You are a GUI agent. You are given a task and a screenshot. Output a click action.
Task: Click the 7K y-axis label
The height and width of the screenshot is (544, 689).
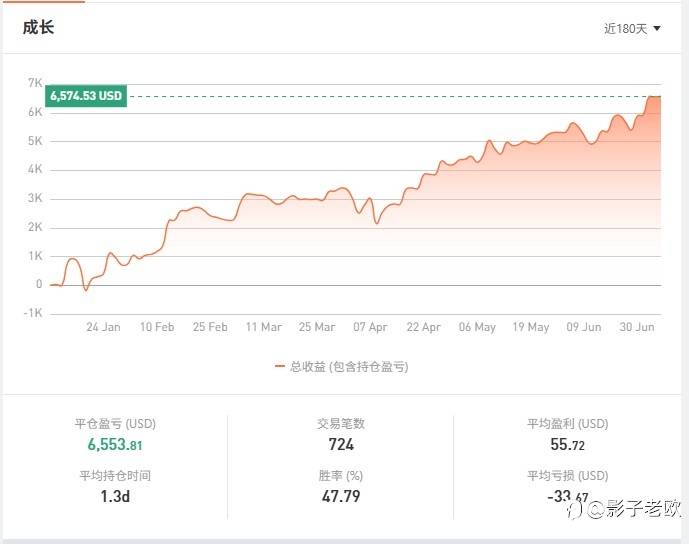35,83
